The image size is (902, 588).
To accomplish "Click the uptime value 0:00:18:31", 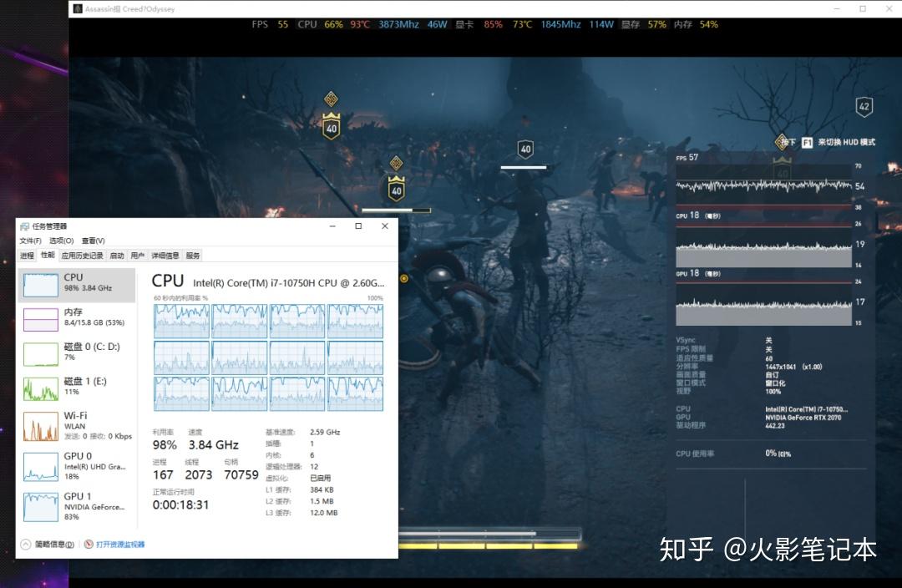I will coord(180,504).
